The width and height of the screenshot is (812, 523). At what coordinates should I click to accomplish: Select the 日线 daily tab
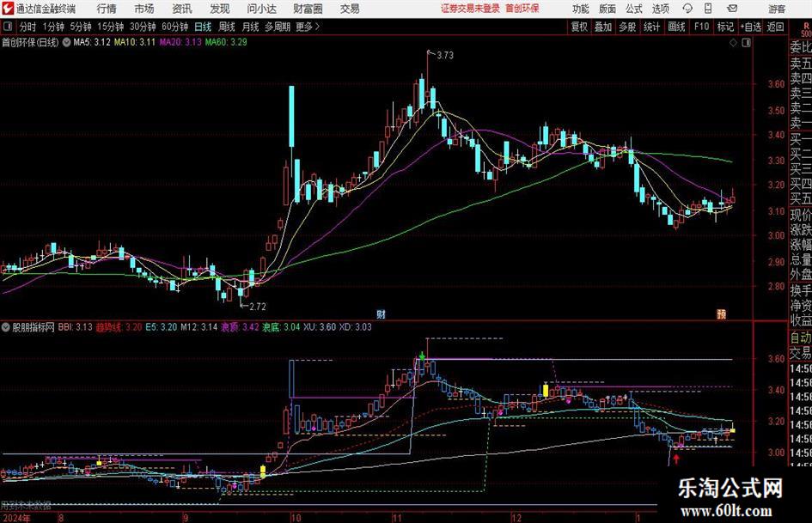coord(203,27)
